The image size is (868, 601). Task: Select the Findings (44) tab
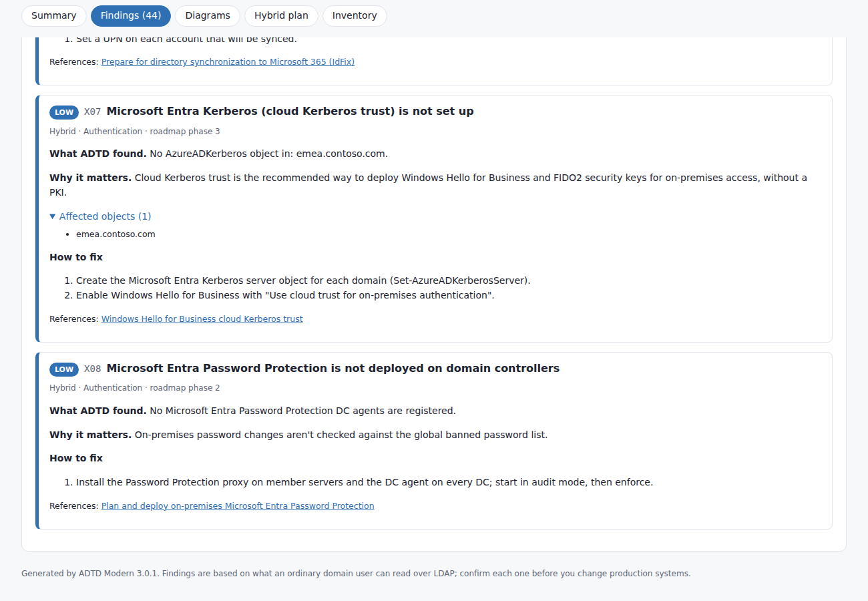point(131,15)
